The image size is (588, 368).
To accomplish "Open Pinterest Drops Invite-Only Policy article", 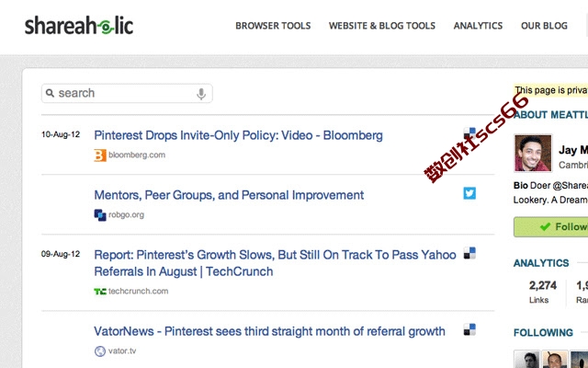I will pos(239,135).
